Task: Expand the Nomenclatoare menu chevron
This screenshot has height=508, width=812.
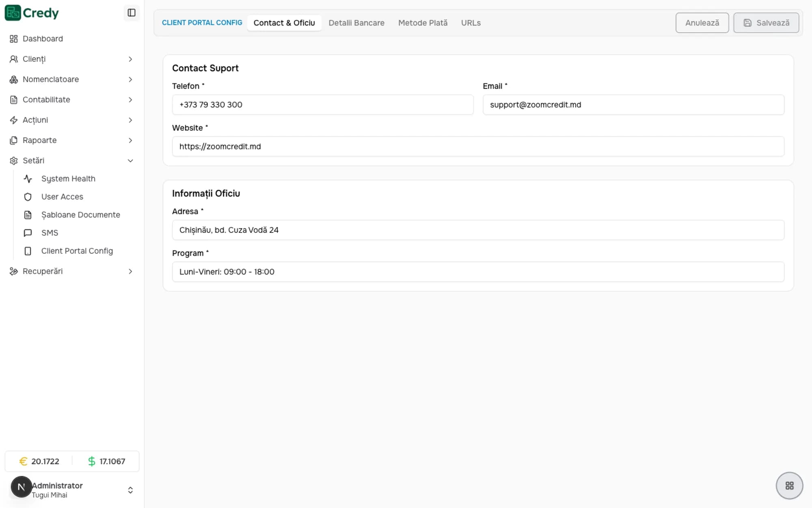Action: (x=130, y=79)
